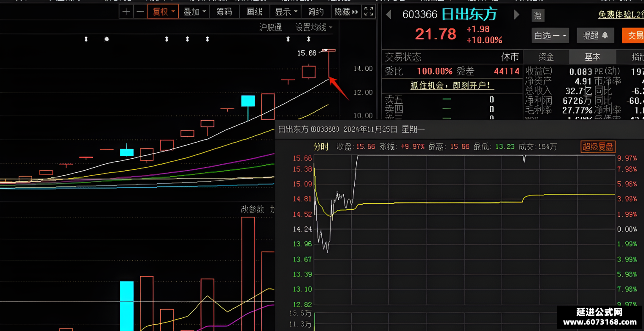The width and height of the screenshot is (644, 331).
Task: Click the sun-shaped event marker above chart
Action: [x=107, y=39]
